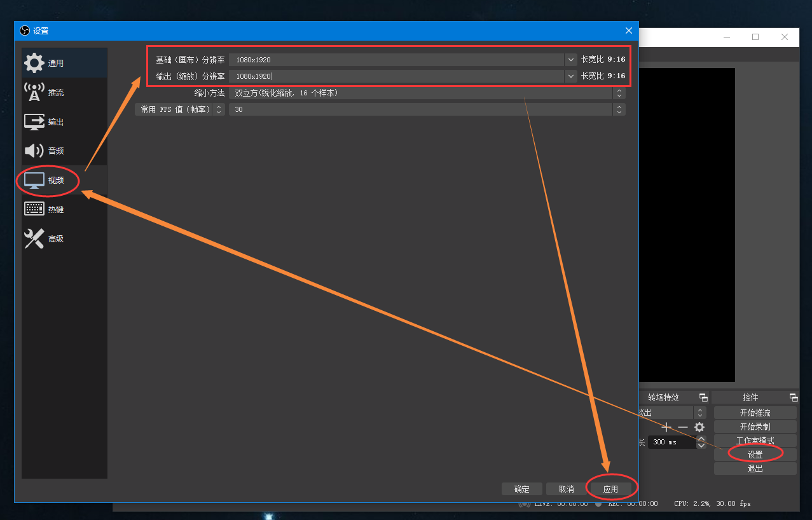Image resolution: width=812 pixels, height=520 pixels.
Task: Click the 输出（缩放）分辨率 value field
Action: point(396,76)
